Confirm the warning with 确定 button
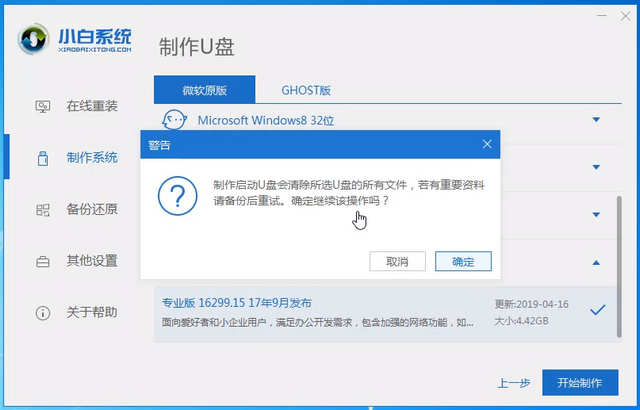This screenshot has height=410, width=640. click(463, 261)
